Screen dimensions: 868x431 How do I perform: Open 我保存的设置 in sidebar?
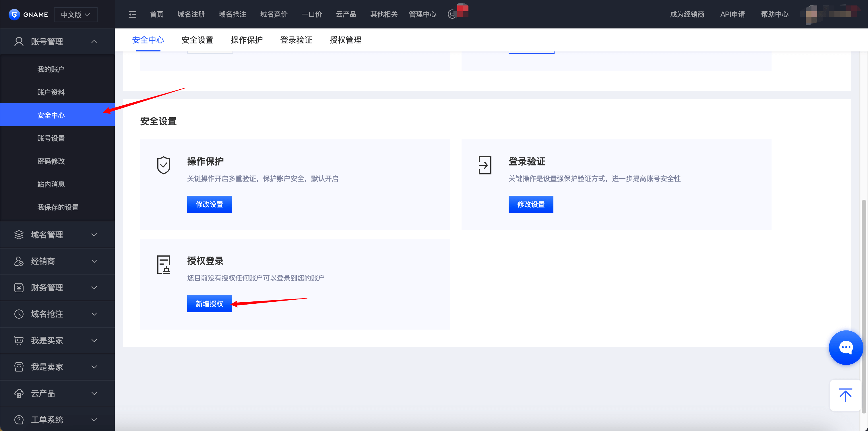[58, 207]
